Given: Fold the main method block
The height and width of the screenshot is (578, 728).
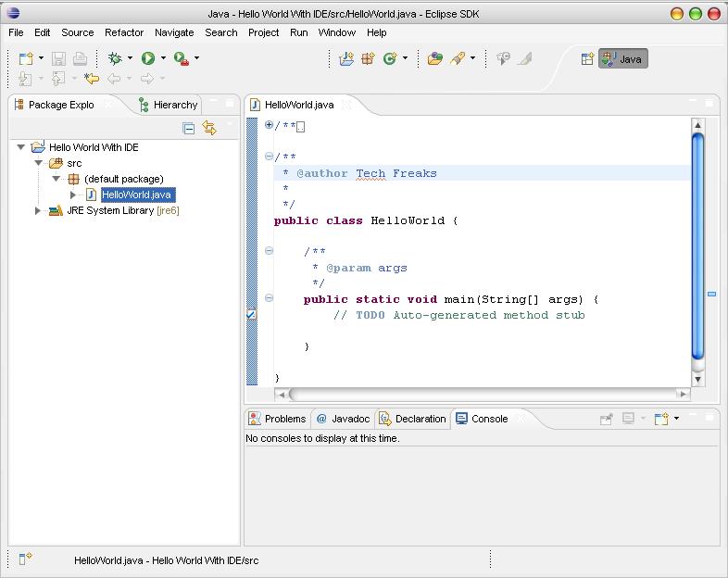Looking at the screenshot, I should tap(269, 298).
